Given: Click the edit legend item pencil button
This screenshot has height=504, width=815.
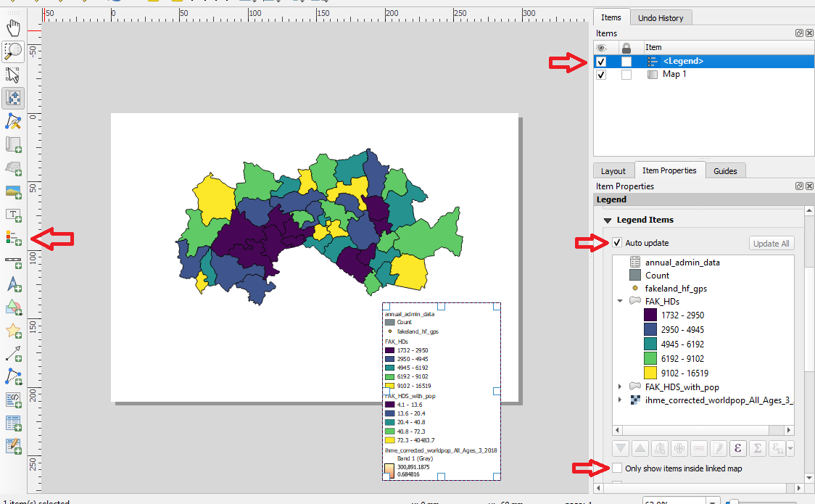Looking at the screenshot, I should tap(719, 448).
